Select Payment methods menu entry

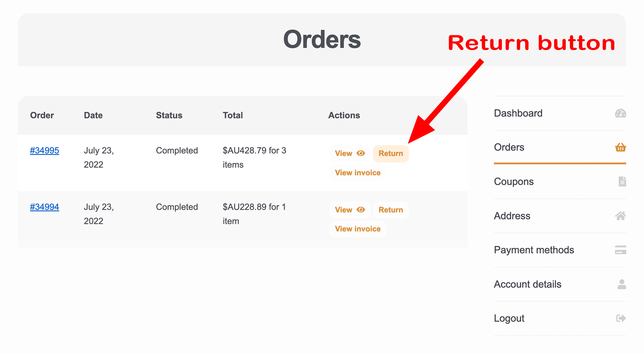click(x=534, y=250)
